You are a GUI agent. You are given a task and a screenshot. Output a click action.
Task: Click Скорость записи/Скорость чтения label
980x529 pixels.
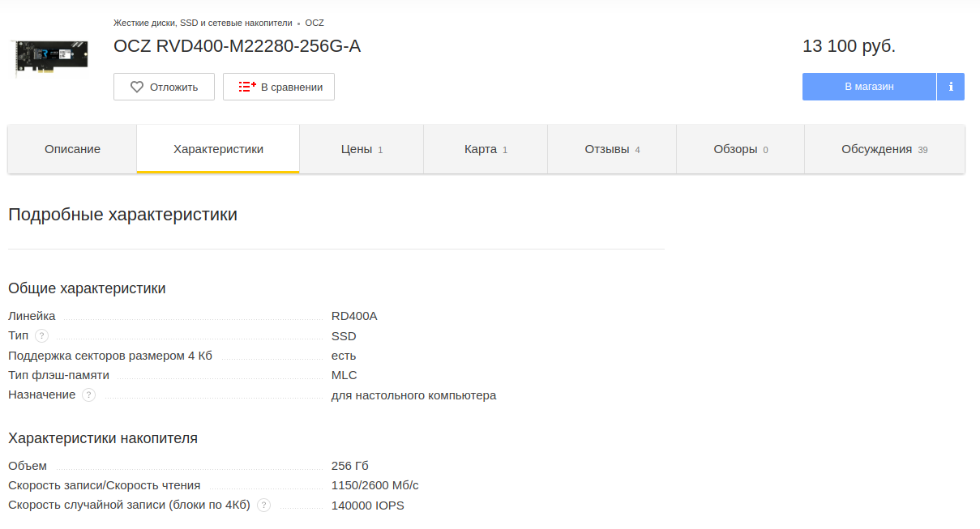[x=104, y=485]
